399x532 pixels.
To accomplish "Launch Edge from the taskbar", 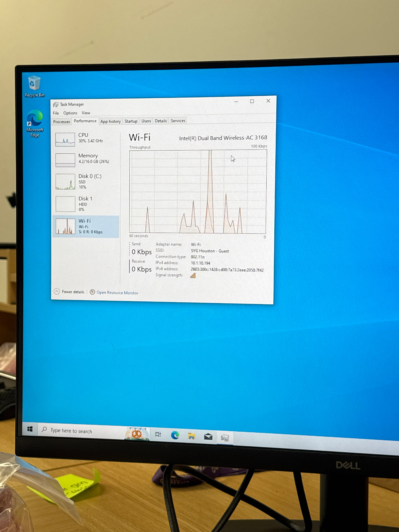I will coord(175,435).
